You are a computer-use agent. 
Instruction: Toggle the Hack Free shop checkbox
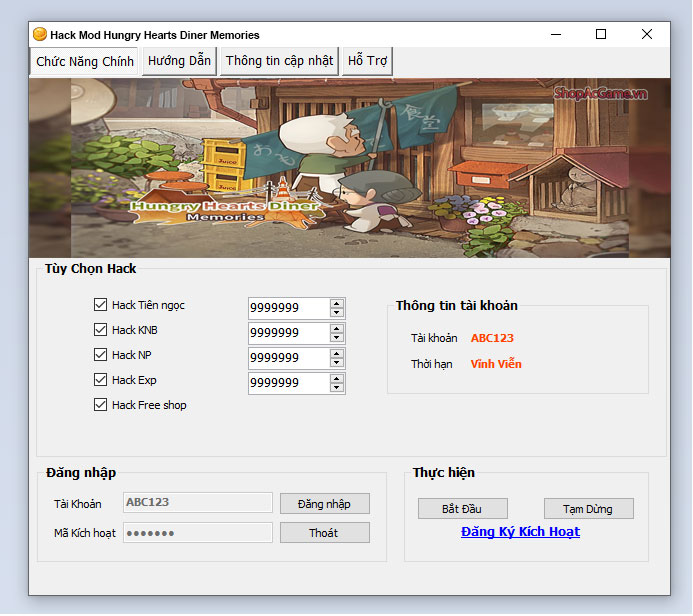click(x=100, y=405)
